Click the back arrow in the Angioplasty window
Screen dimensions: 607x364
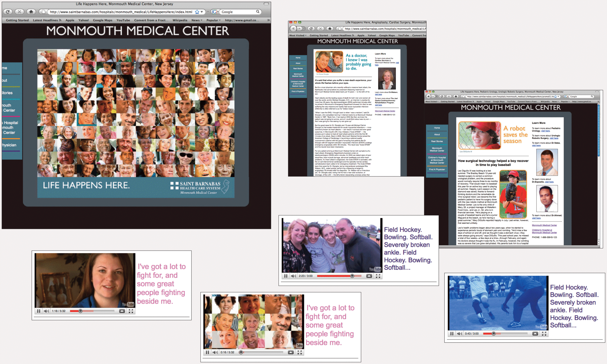[x=293, y=28]
